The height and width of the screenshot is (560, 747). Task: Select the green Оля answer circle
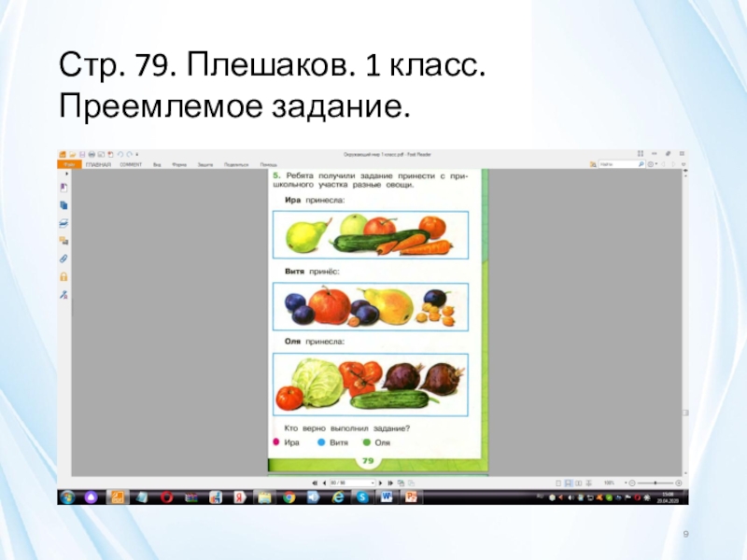(x=367, y=441)
